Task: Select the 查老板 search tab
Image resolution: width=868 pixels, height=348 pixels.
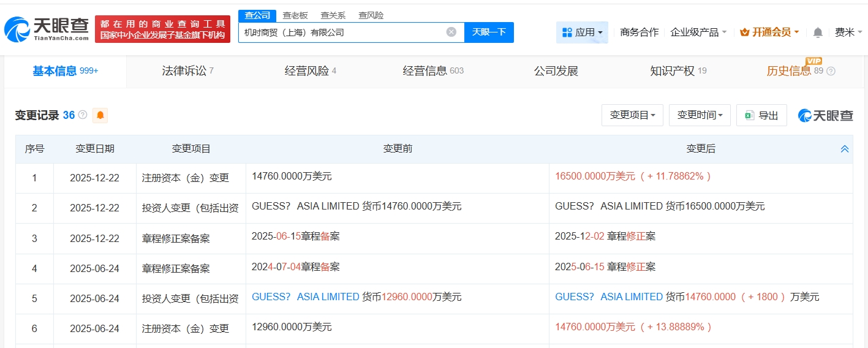Action: pyautogui.click(x=295, y=15)
